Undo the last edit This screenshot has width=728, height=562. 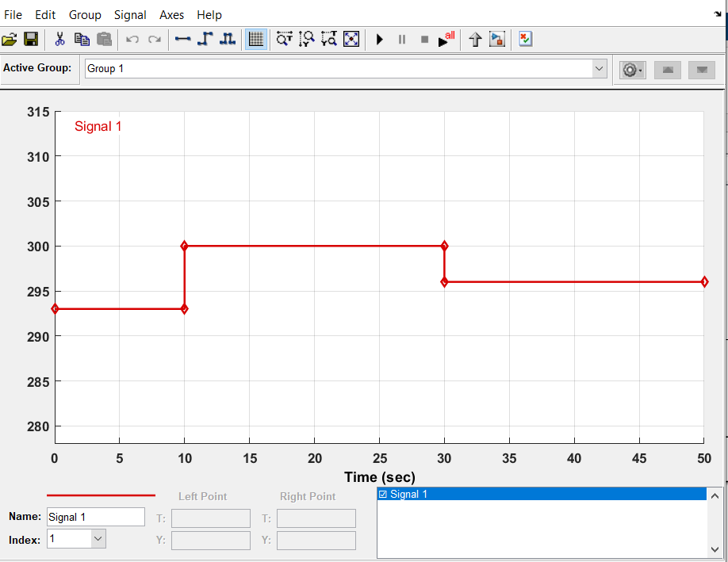132,39
